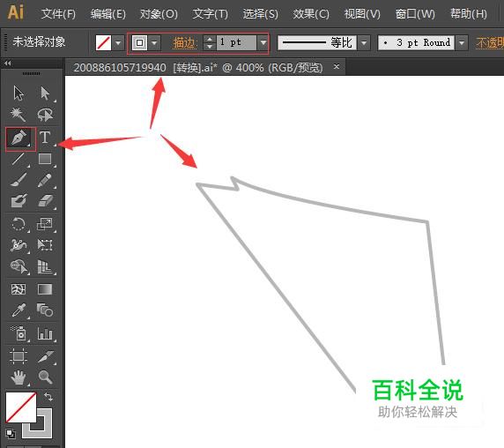Viewport: 504px width, 448px height.
Task: Select the Width/Warp tool
Action: 19,245
